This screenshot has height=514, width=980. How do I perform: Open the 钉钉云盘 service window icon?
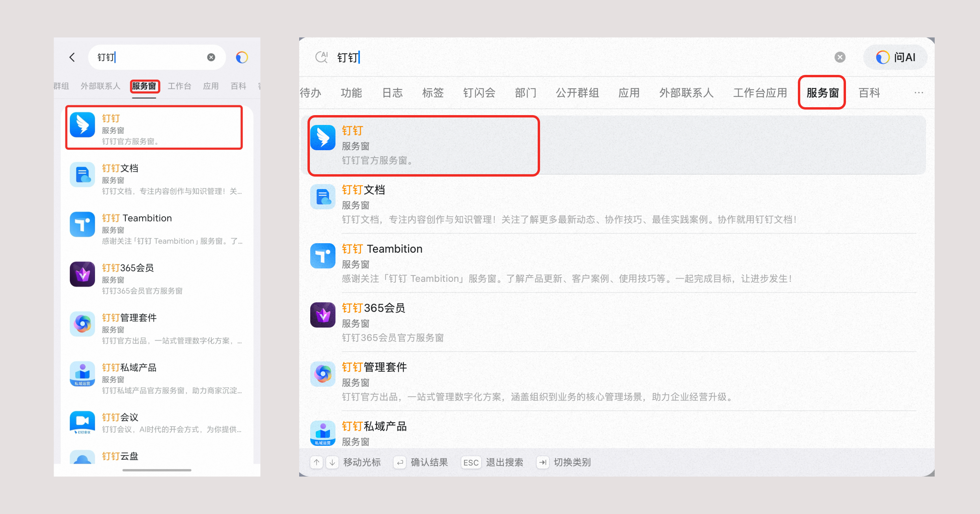[x=82, y=458]
